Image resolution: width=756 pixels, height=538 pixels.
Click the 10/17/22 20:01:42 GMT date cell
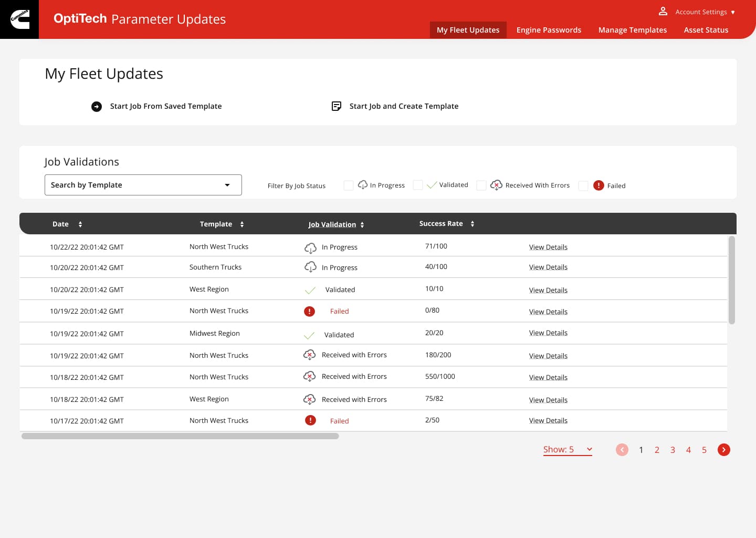87,421
